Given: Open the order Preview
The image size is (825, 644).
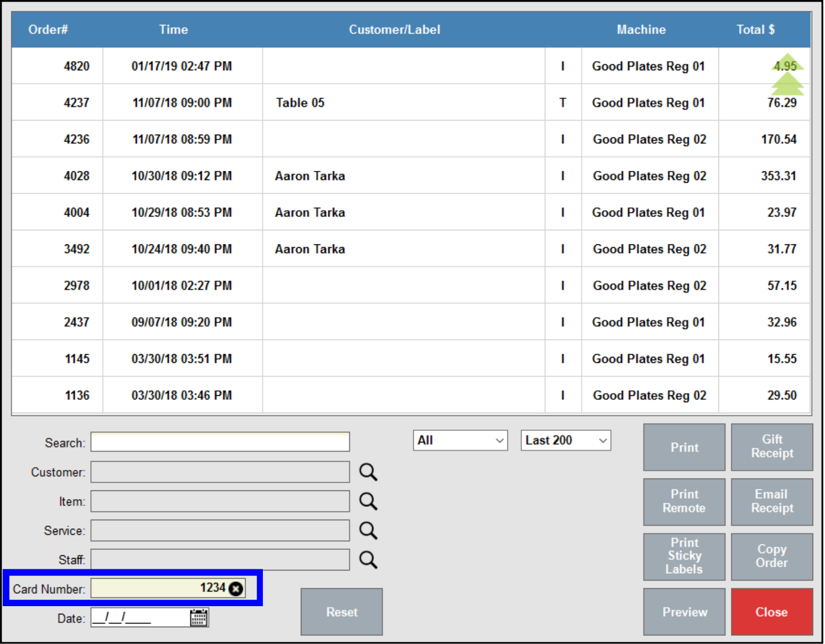Looking at the screenshot, I should pyautogui.click(x=684, y=612).
